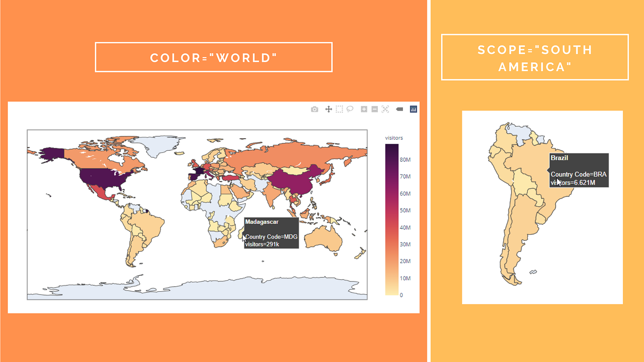Viewport: 644px width, 362px height.
Task: Toggle hover labels in the modebar
Action: click(x=399, y=109)
